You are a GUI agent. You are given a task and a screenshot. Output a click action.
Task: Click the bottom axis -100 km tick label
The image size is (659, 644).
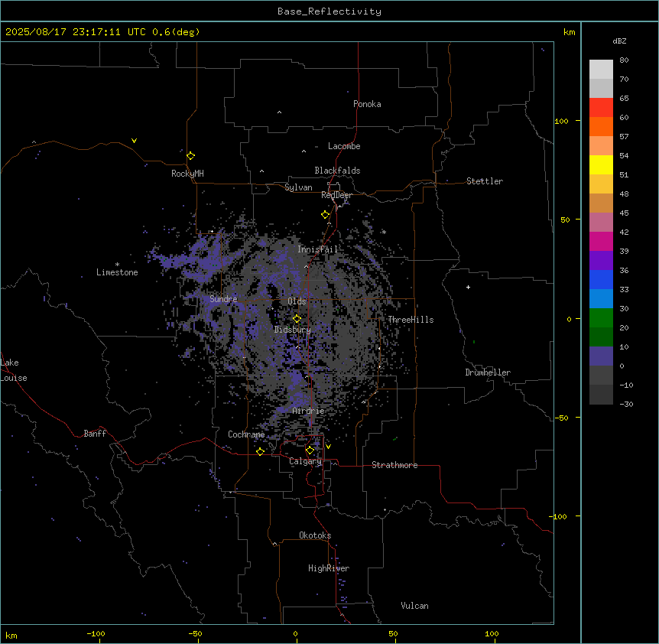coord(96,633)
